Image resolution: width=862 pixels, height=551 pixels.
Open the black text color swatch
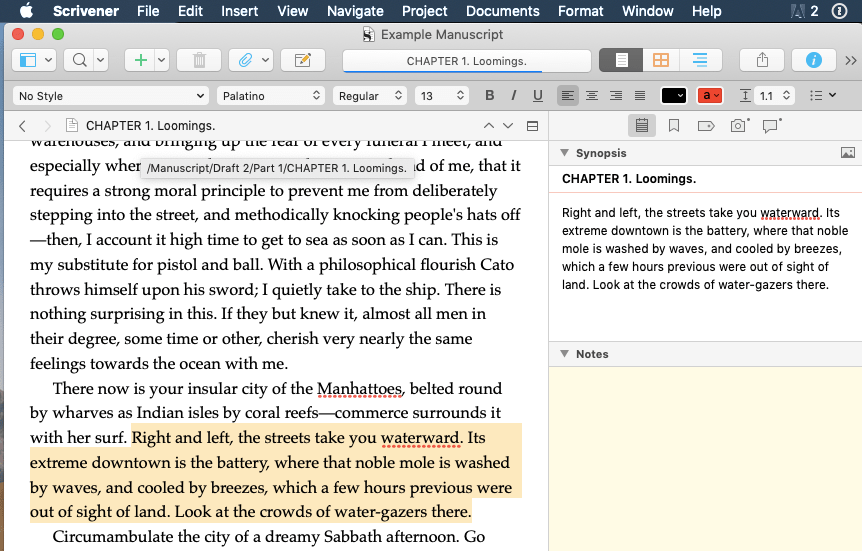tap(673, 96)
